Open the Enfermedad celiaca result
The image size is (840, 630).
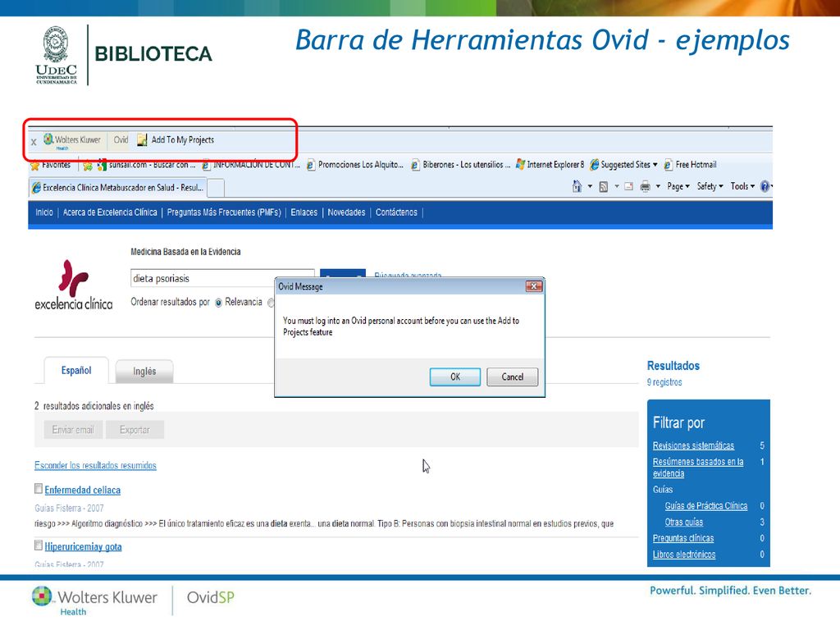click(x=83, y=491)
